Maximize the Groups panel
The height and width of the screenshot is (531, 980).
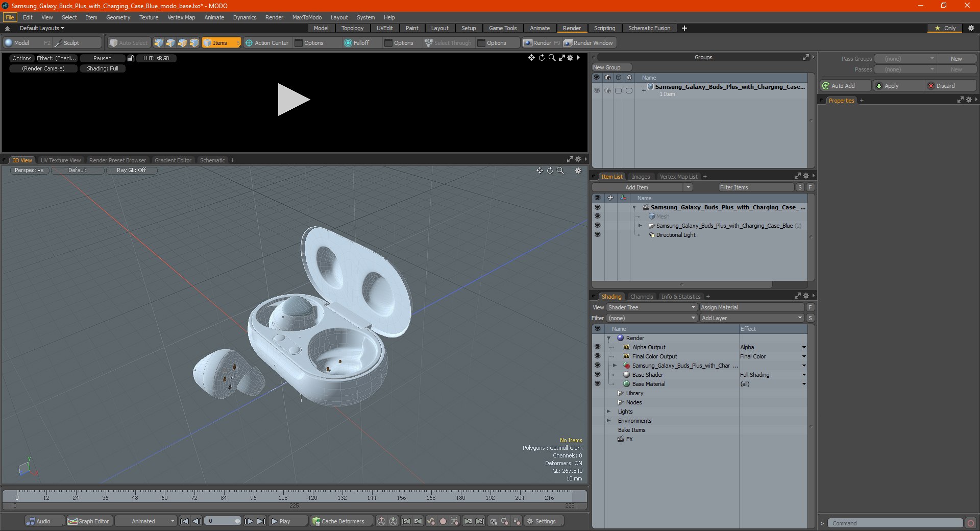pos(805,57)
